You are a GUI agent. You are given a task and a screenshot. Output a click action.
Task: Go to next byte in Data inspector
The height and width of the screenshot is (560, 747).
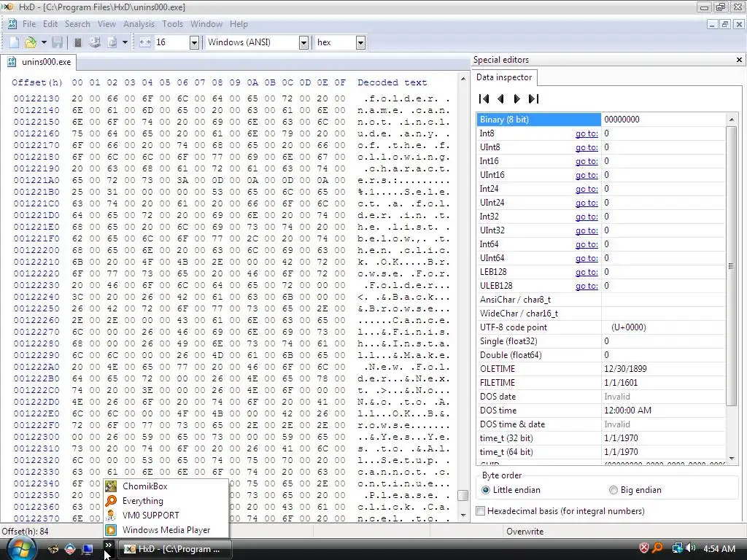[x=517, y=98]
